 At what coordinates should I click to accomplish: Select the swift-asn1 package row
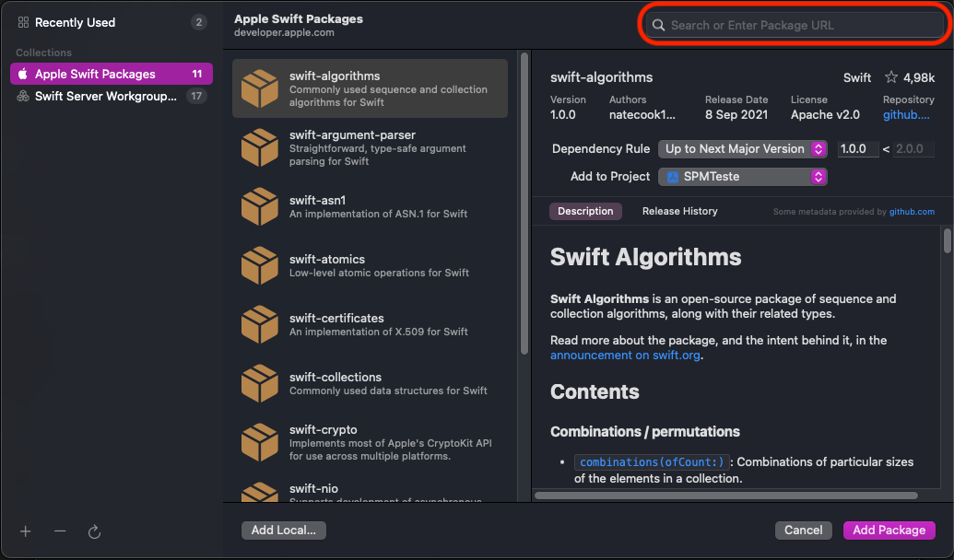(x=370, y=206)
